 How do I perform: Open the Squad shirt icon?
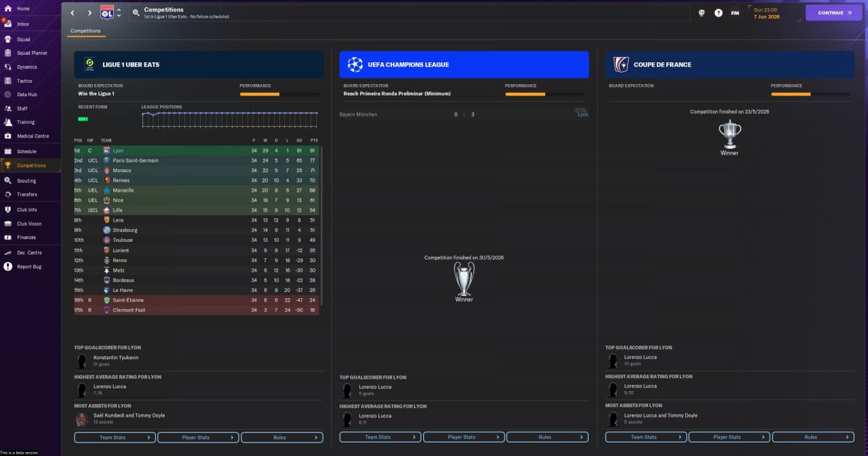[x=7, y=39]
